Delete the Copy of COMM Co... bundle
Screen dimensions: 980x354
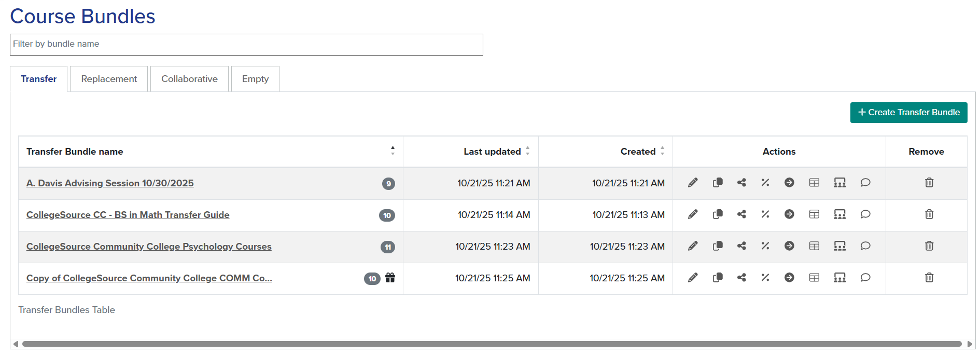tap(929, 278)
